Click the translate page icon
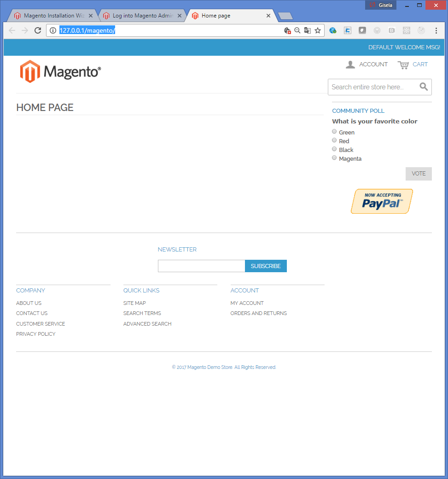This screenshot has height=479, width=448. (308, 30)
